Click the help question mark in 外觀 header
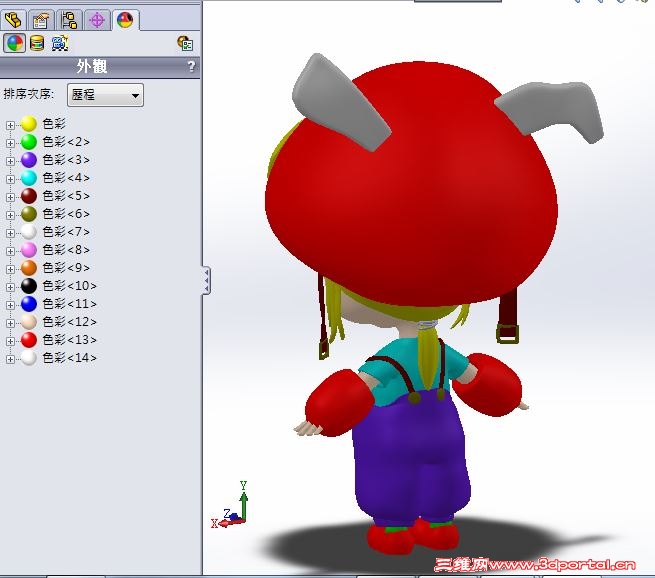Viewport: 655px width, 578px height. [191, 66]
